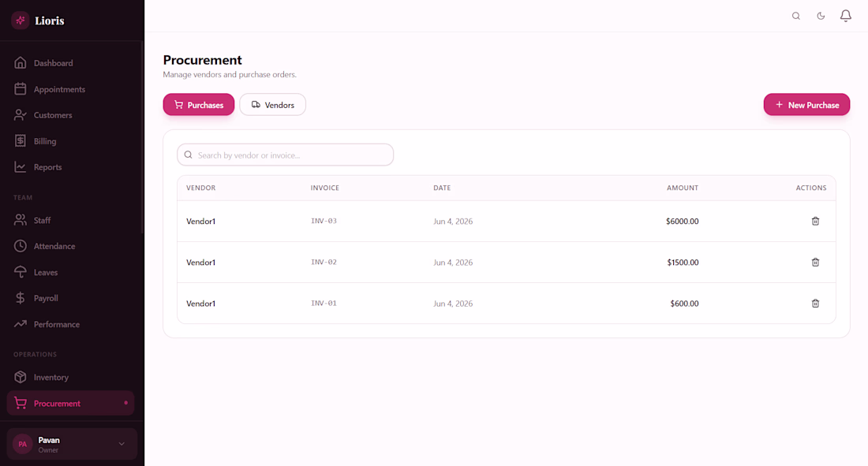Toggle dark mode with moon icon
The height and width of the screenshot is (466, 868).
pos(821,16)
